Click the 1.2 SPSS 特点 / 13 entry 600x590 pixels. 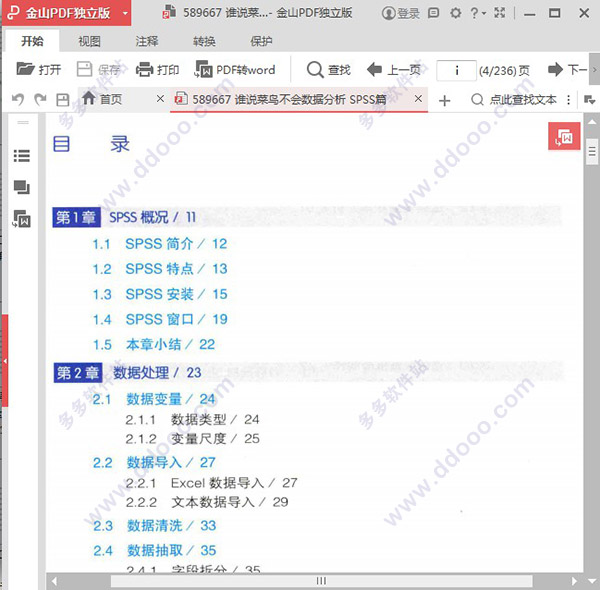(160, 269)
